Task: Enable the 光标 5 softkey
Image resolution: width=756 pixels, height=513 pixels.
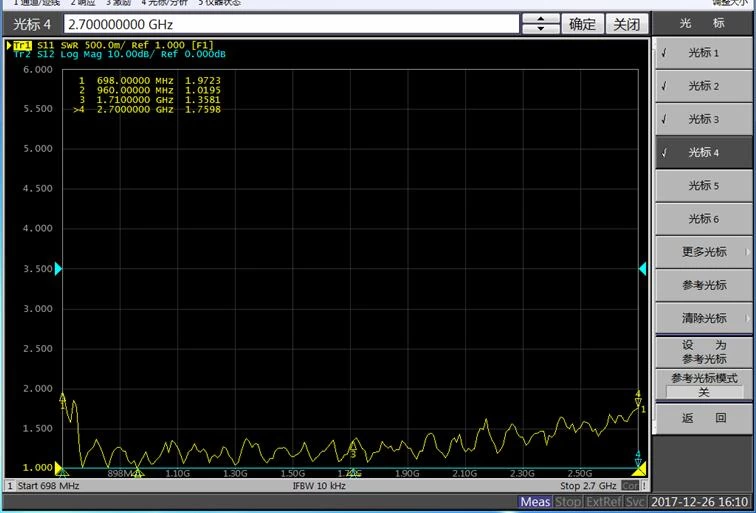Action: click(x=703, y=186)
